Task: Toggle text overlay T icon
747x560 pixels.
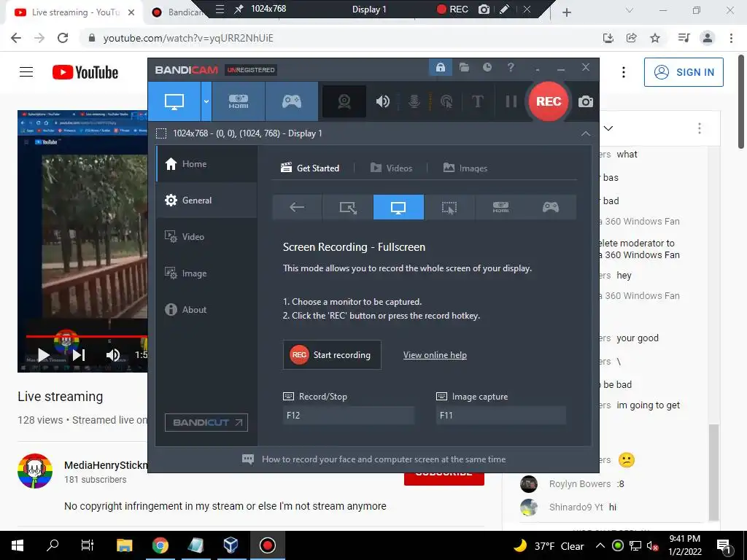Action: 477,101
